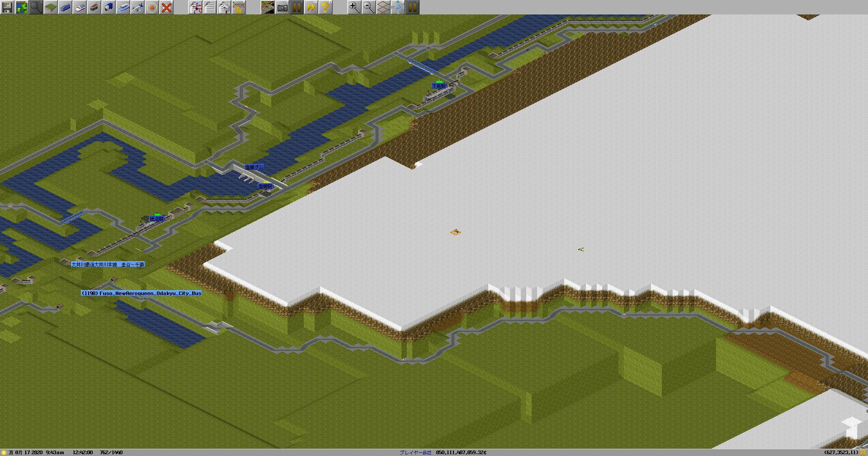Click the date text in status bar
This screenshot has height=456, width=868.
click(x=37, y=452)
